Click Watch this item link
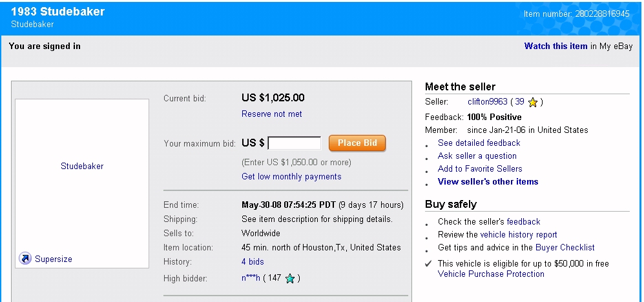Screen dimensions: 644x302 point(556,46)
